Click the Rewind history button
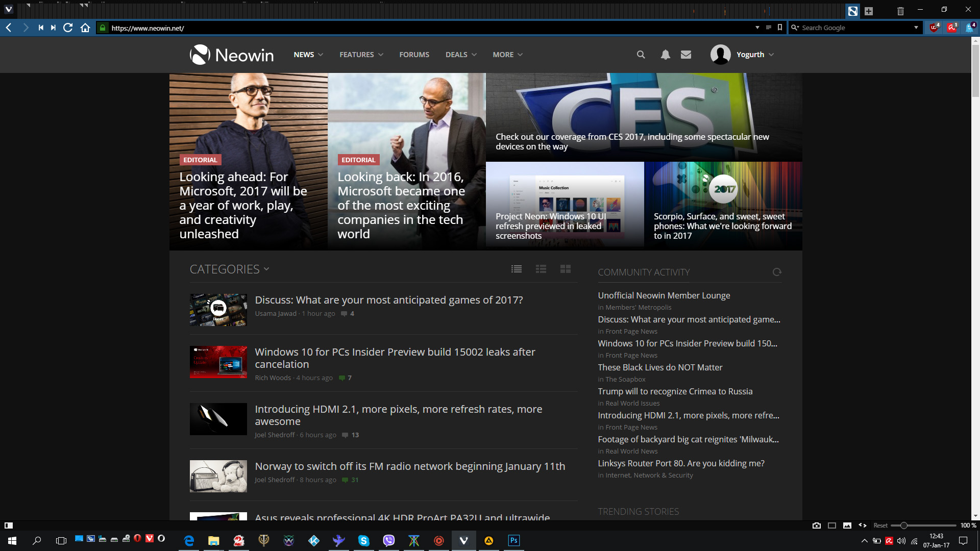The width and height of the screenshot is (980, 551). click(x=41, y=28)
